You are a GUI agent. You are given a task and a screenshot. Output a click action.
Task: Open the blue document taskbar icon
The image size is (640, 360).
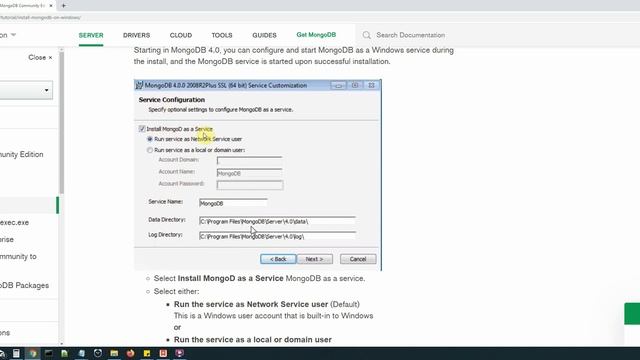click(81, 353)
